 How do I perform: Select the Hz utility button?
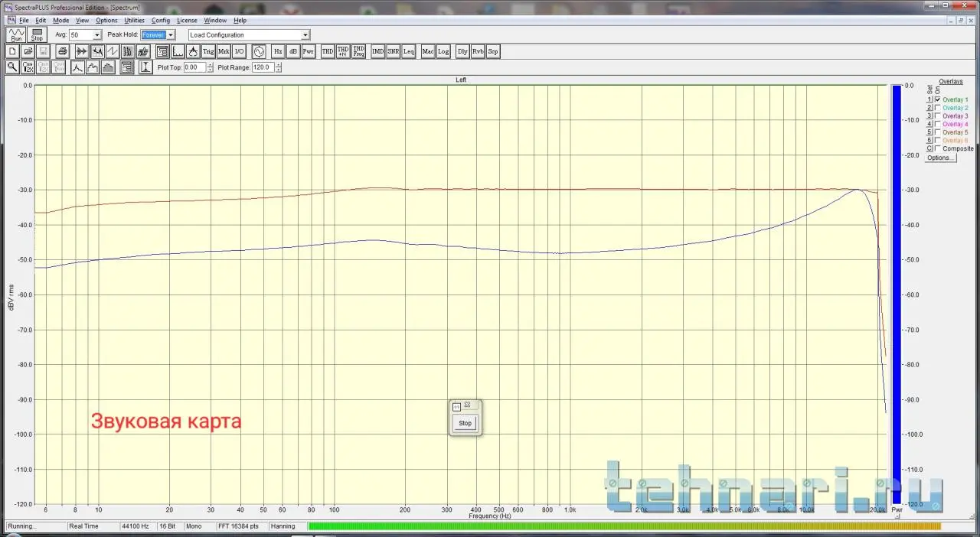[278, 51]
